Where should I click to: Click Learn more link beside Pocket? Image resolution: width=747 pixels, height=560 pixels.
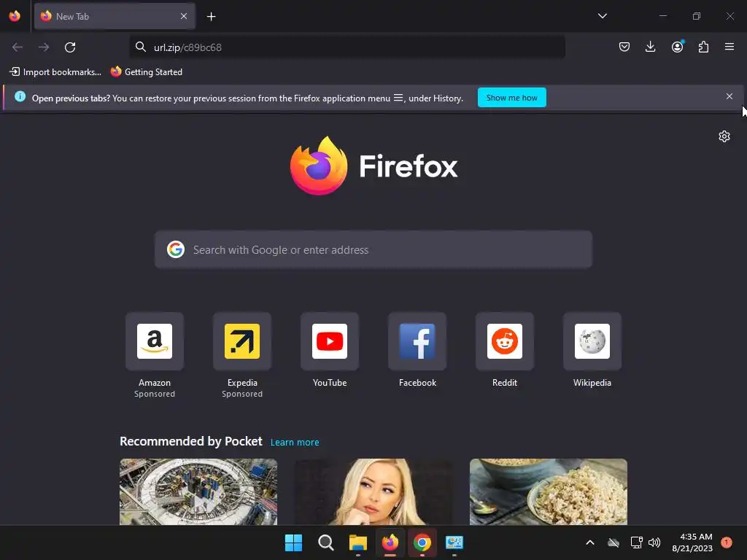(295, 443)
